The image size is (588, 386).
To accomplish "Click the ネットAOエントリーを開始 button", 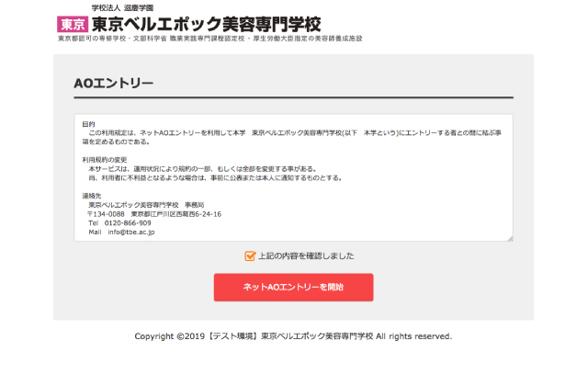I will tap(293, 287).
